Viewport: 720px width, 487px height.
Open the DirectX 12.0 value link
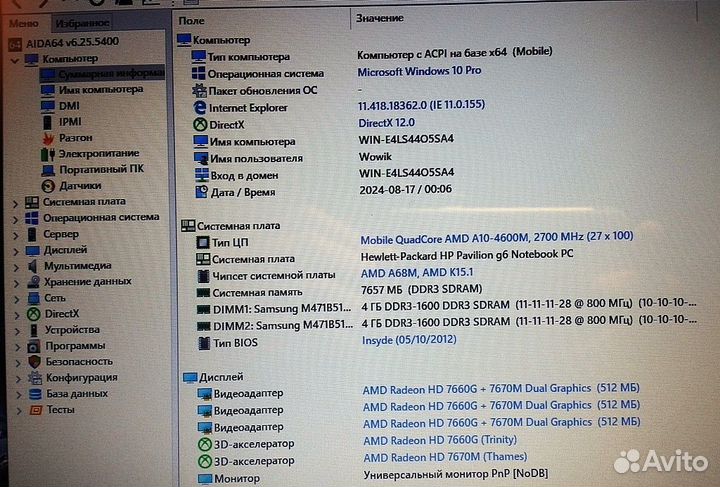pos(386,123)
